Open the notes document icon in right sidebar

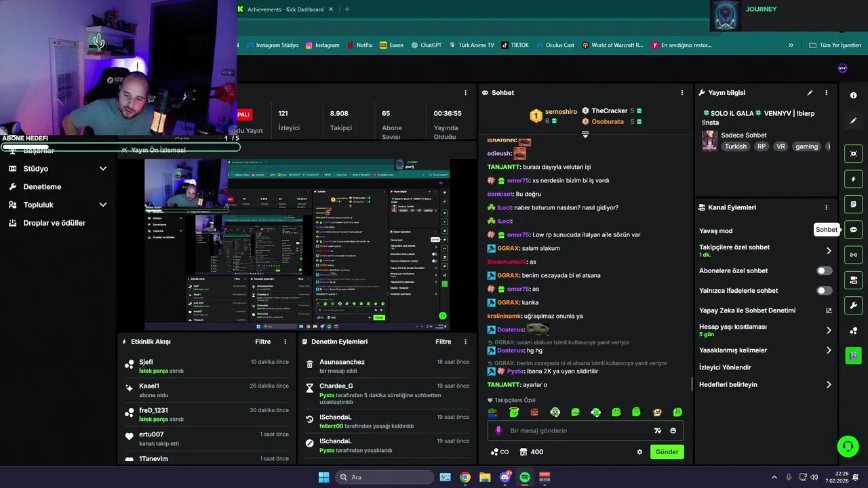[853, 204]
